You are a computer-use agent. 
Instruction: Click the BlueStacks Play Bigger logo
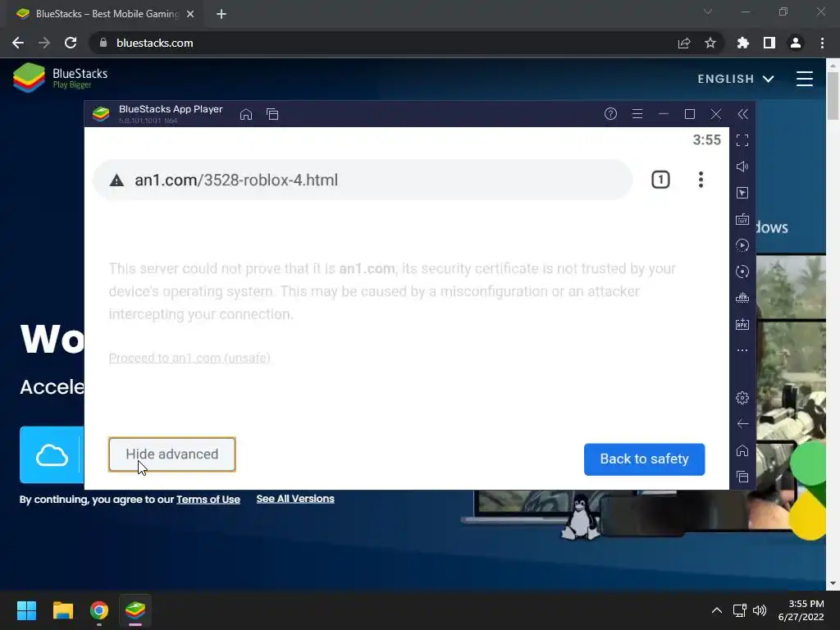60,78
